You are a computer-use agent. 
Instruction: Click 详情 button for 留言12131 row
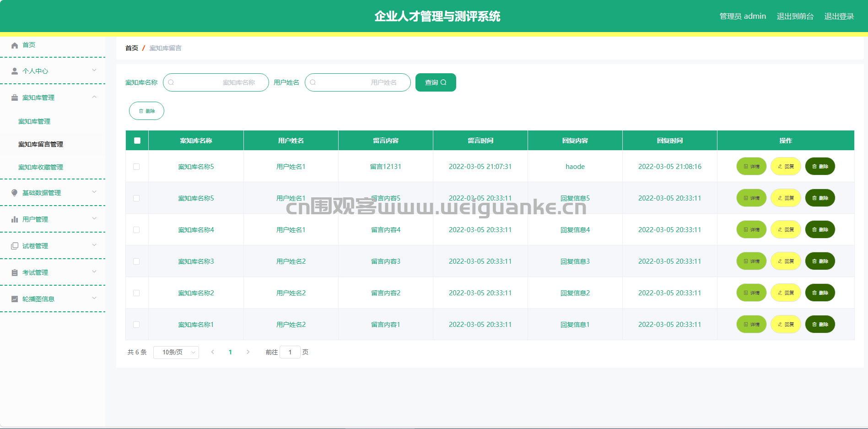pos(751,166)
